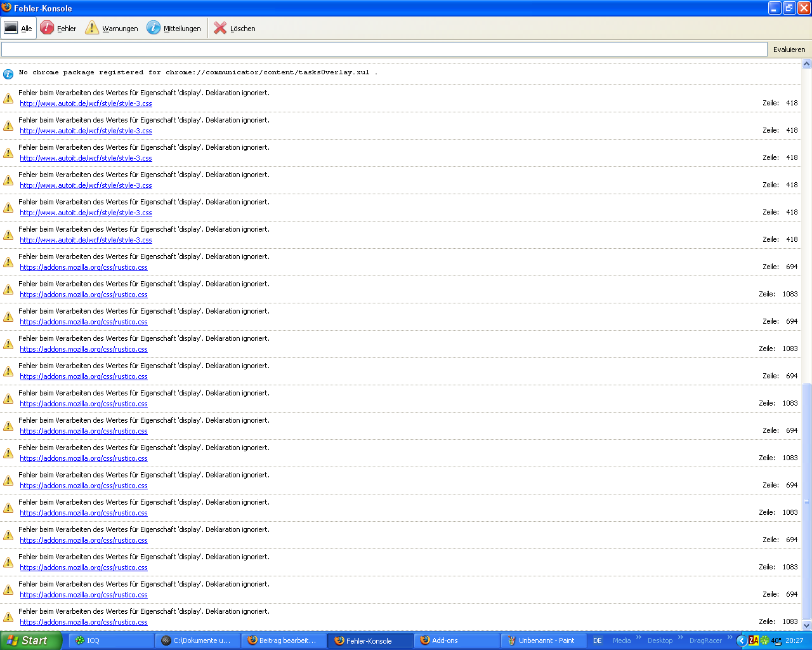Select the blue Mitteilungen info icon

click(154, 28)
